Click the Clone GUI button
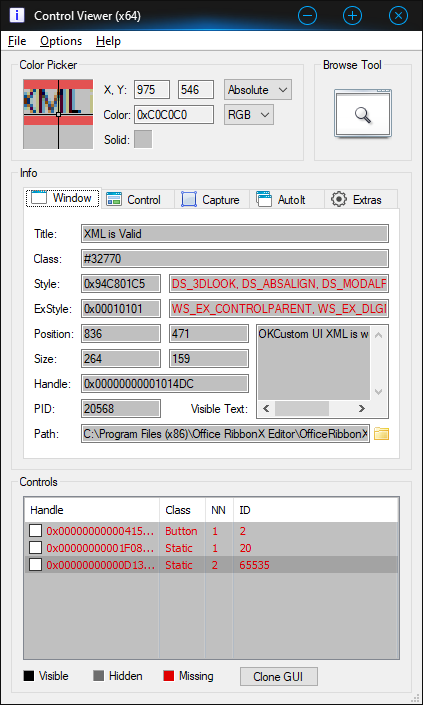Viewport: 423px width, 705px height. [x=279, y=676]
